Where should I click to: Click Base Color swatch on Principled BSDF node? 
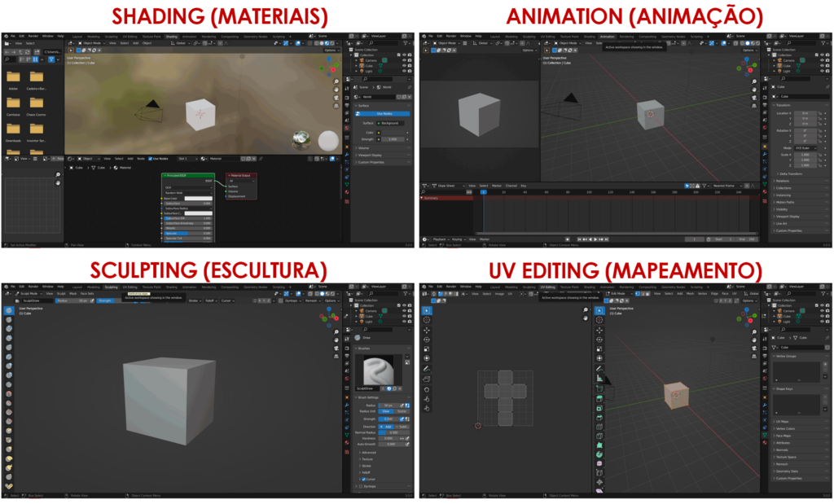point(198,199)
